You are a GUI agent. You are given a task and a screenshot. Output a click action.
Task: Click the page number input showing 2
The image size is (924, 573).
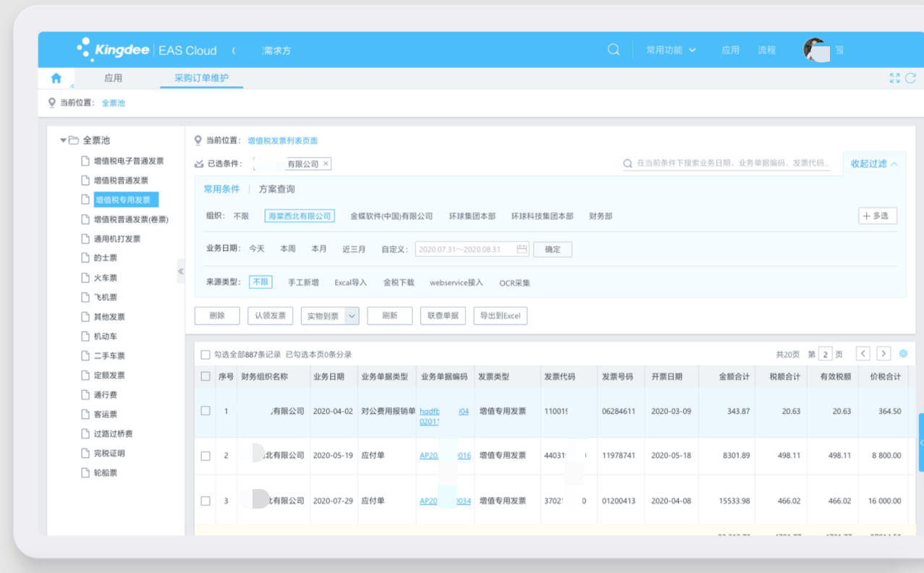pyautogui.click(x=826, y=353)
